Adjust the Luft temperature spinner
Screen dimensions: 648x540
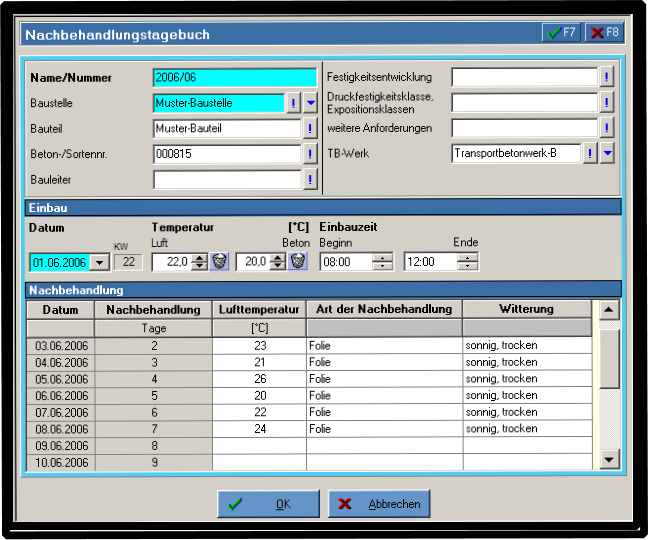(198, 261)
